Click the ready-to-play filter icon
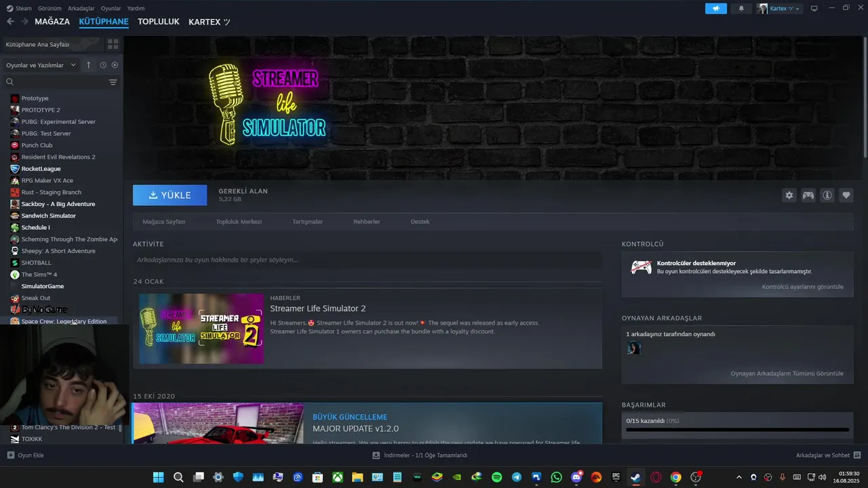 click(x=115, y=65)
